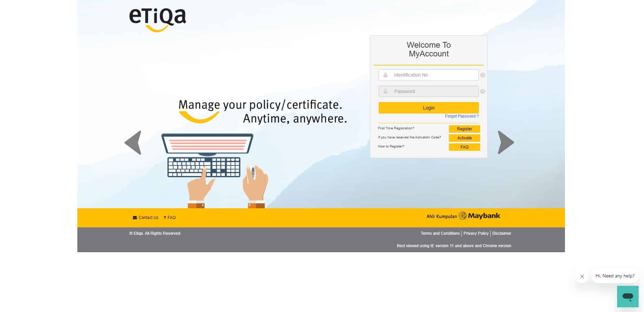Dismiss the 'Need any help?' chat prompt
644x312 pixels.
tap(582, 276)
